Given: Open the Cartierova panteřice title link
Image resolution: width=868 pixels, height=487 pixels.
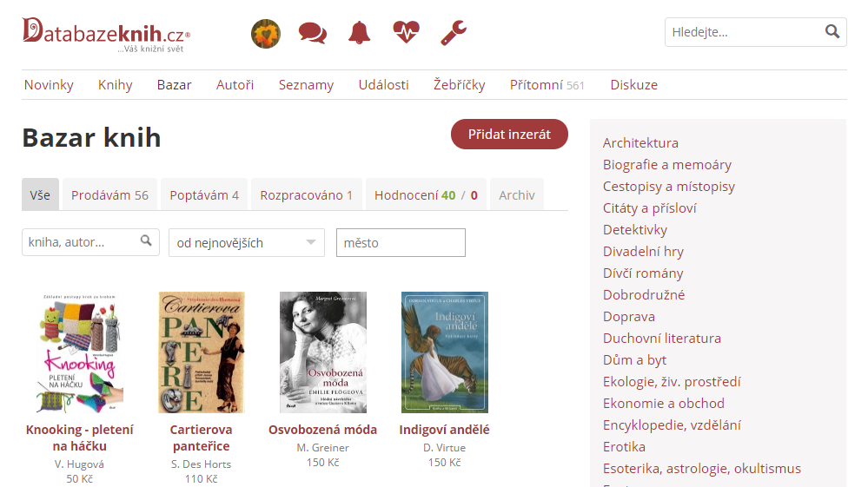Looking at the screenshot, I should pos(201,438).
